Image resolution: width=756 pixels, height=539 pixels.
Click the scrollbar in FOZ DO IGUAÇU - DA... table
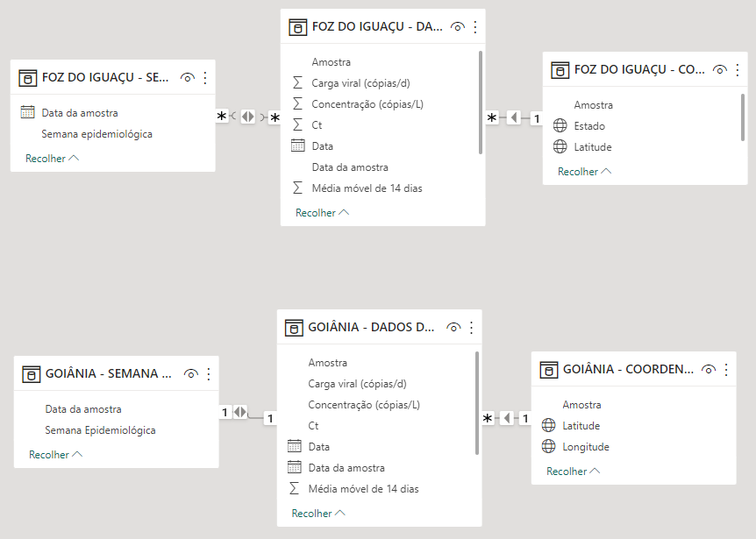click(481, 103)
